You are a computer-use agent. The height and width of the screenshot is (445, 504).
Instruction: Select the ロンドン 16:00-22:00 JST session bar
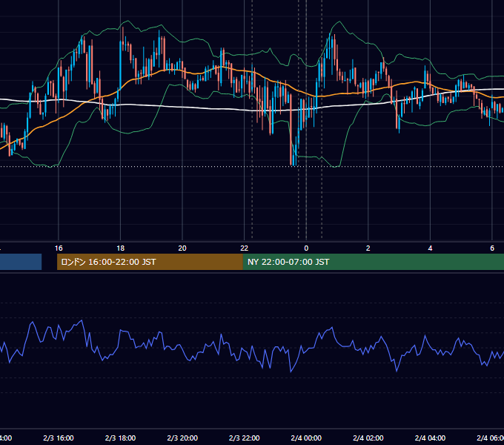click(x=150, y=262)
